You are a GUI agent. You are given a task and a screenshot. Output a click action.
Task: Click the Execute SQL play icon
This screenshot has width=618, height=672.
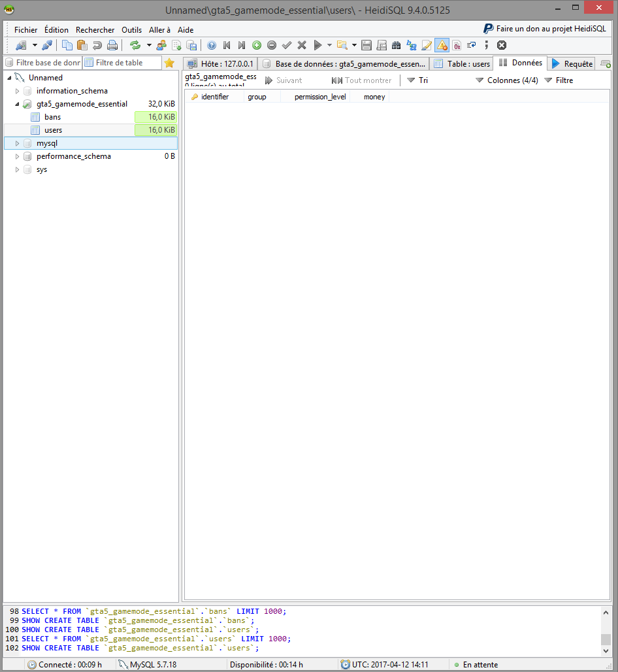point(317,45)
